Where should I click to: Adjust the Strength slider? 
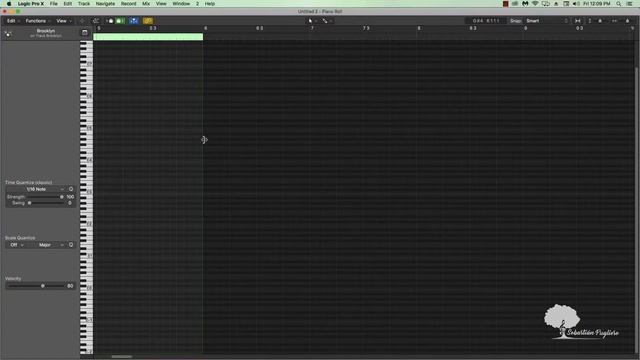click(x=45, y=197)
